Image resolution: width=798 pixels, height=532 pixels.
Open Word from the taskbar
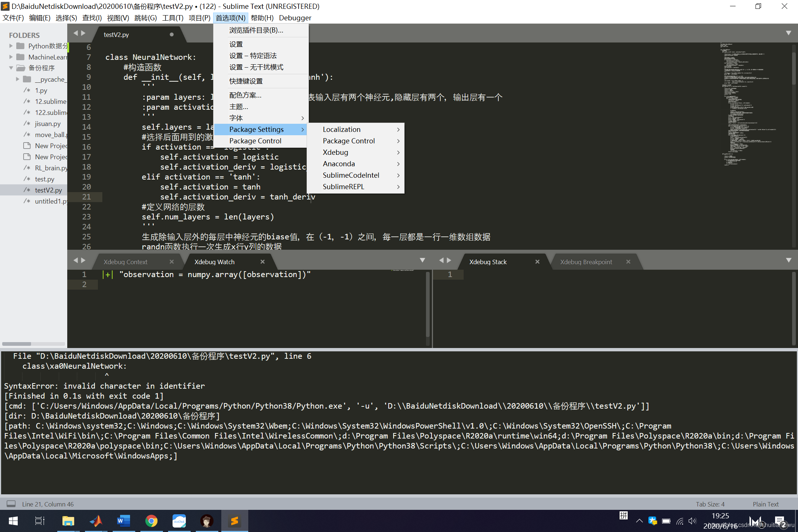[x=123, y=521]
